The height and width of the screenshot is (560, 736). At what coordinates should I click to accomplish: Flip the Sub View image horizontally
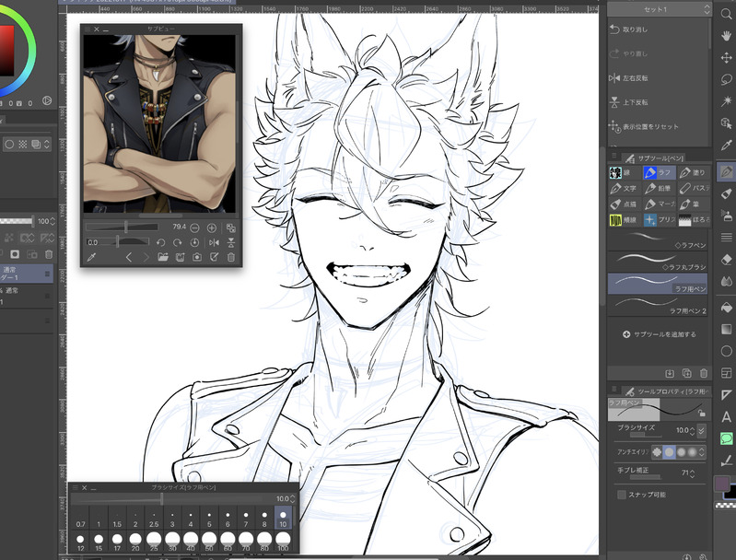coord(214,242)
